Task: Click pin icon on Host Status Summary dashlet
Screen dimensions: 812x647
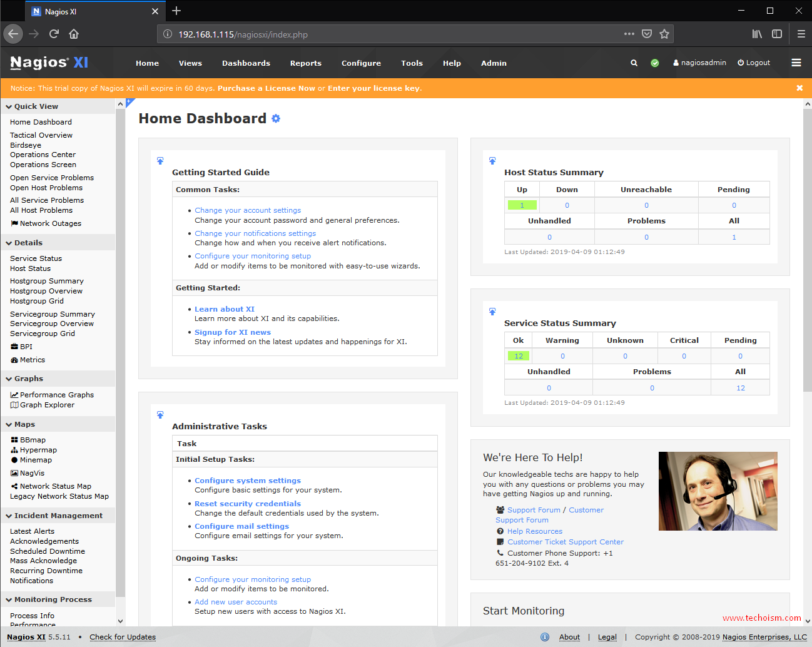Action: pyautogui.click(x=492, y=161)
